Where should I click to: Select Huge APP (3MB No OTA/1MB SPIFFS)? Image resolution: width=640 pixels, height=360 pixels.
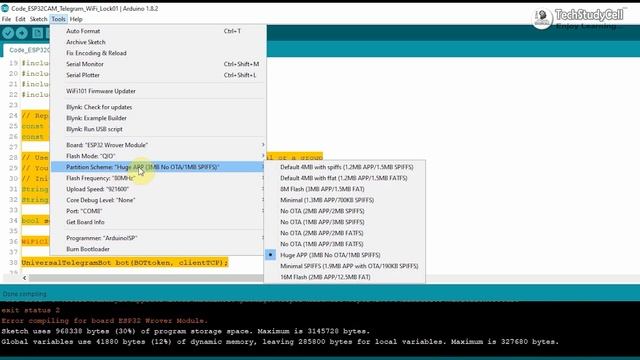pos(344,255)
